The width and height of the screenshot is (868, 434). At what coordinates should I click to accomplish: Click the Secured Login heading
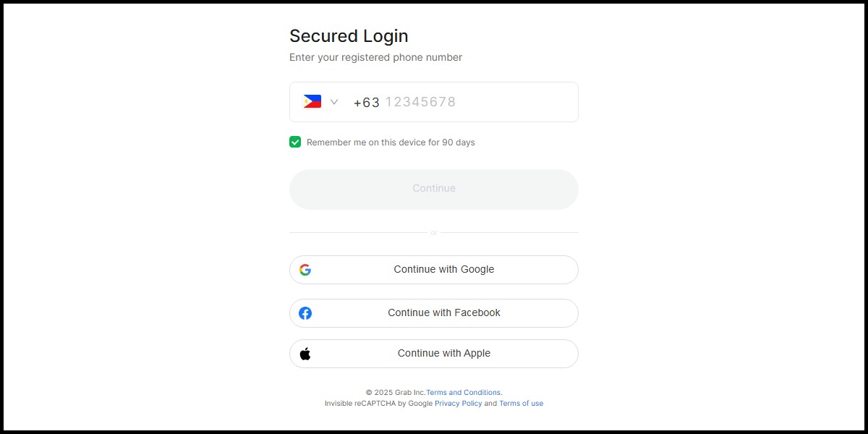point(349,36)
